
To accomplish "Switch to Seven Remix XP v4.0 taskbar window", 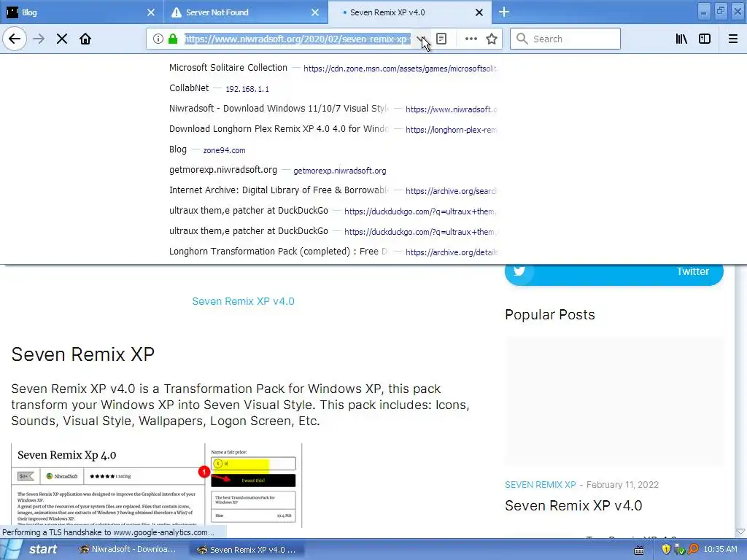I will 248,550.
